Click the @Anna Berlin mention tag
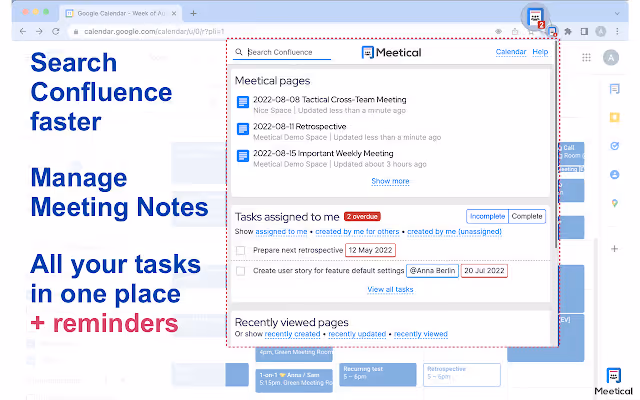This screenshot has width=640, height=400. click(x=432, y=271)
